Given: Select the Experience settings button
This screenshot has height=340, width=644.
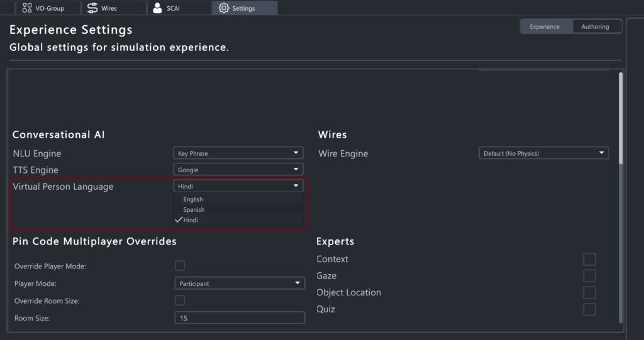Looking at the screenshot, I should (x=545, y=27).
